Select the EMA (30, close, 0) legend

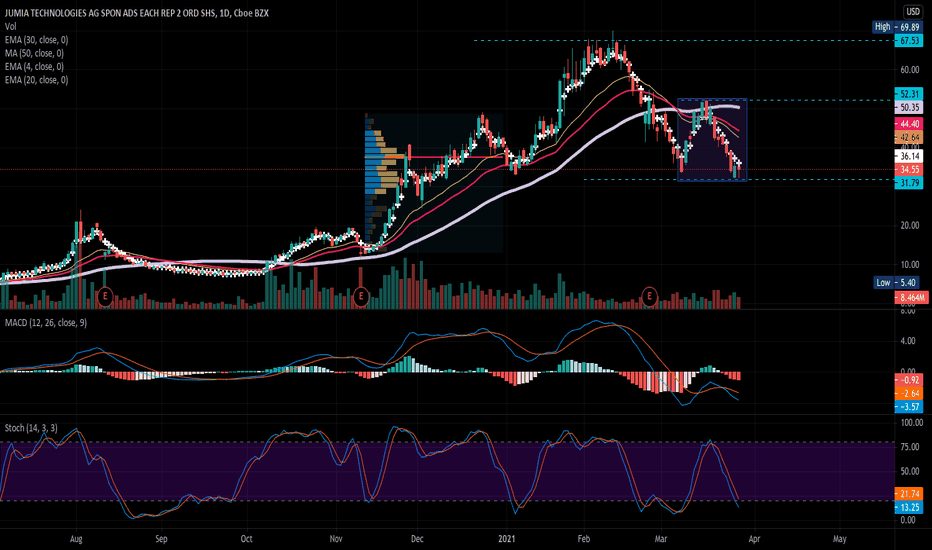[36, 40]
